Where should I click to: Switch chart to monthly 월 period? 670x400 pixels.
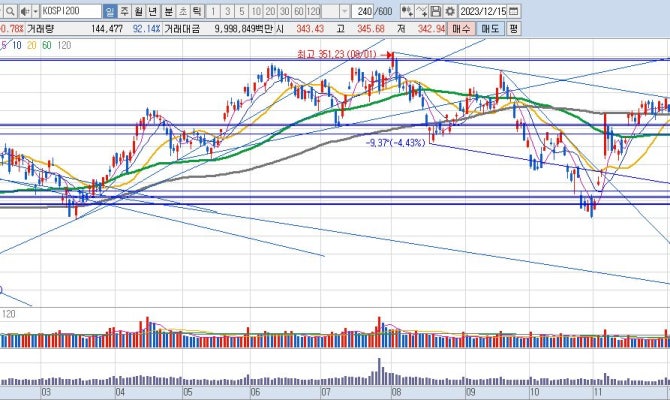[138, 12]
